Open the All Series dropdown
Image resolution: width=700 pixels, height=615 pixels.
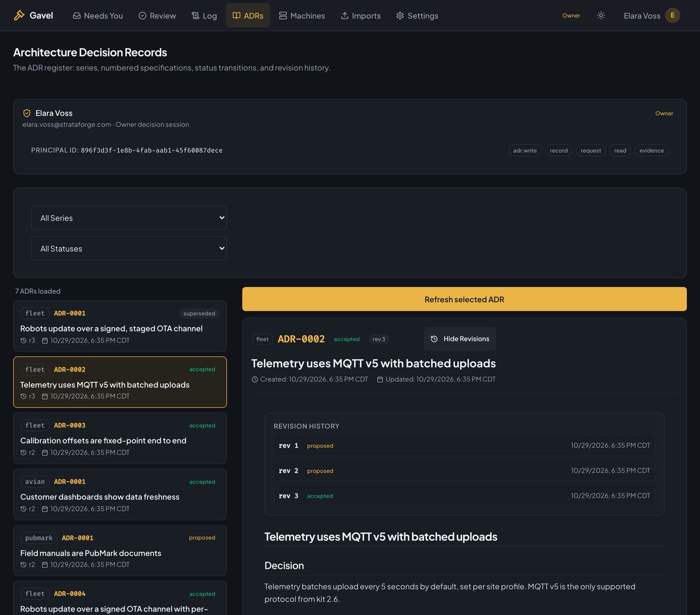click(x=129, y=218)
